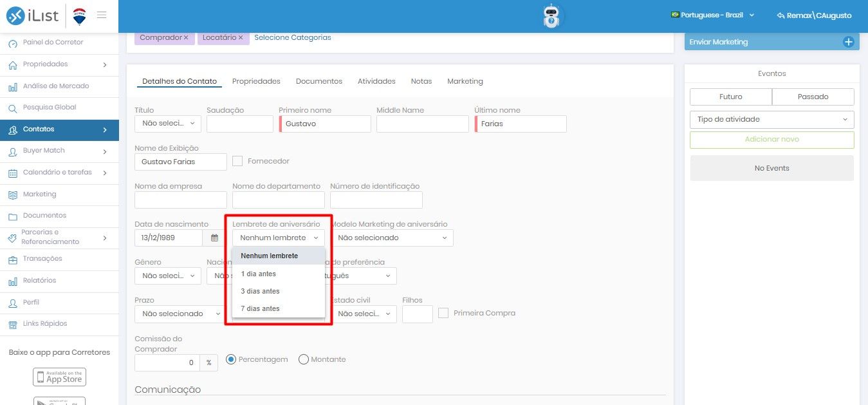868x405 pixels.
Task: Open the birth date calendar picker icon
Action: click(x=214, y=238)
